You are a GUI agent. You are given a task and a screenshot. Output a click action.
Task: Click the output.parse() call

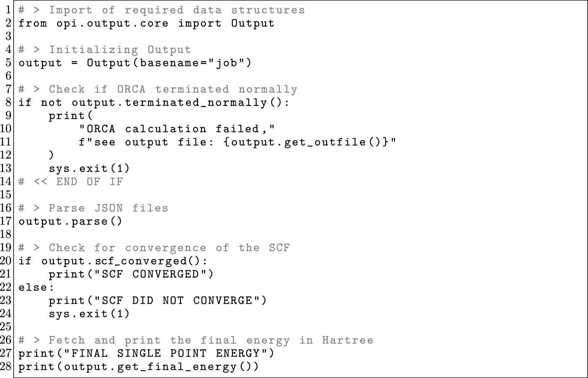point(71,221)
